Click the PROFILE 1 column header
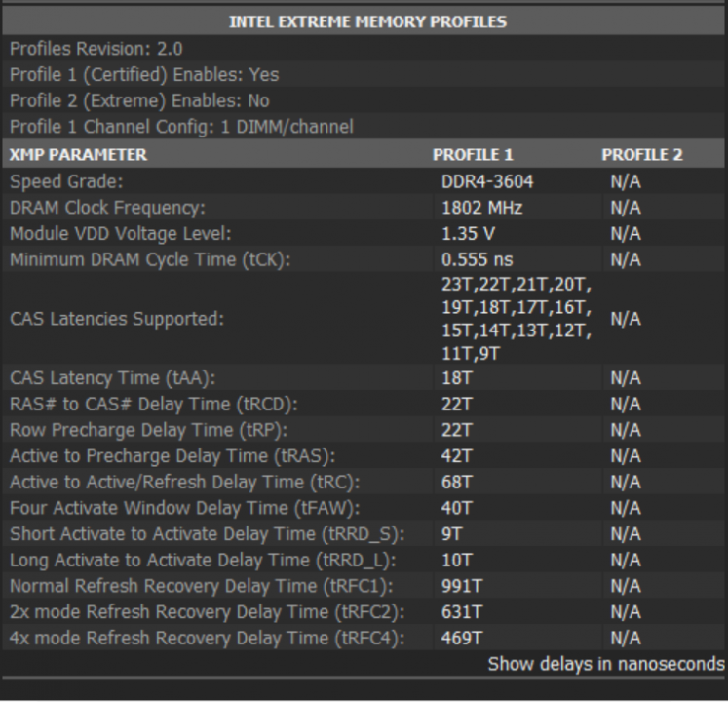Screen dimensions: 728x702 [x=473, y=155]
